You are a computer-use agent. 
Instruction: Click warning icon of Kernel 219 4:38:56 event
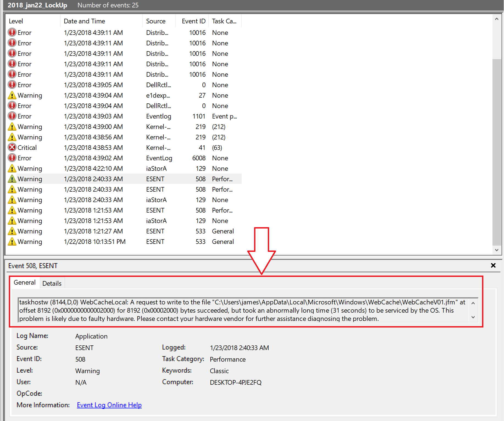12,137
